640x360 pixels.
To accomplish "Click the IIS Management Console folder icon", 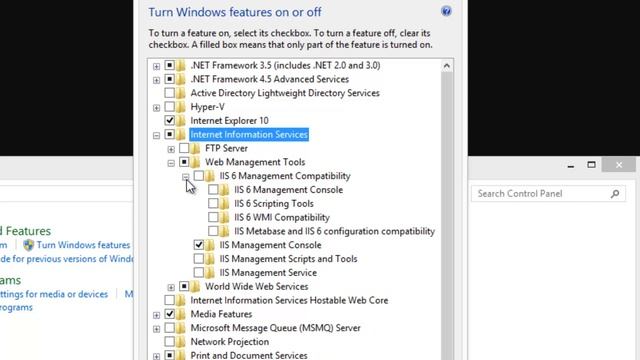I will [x=210, y=245].
